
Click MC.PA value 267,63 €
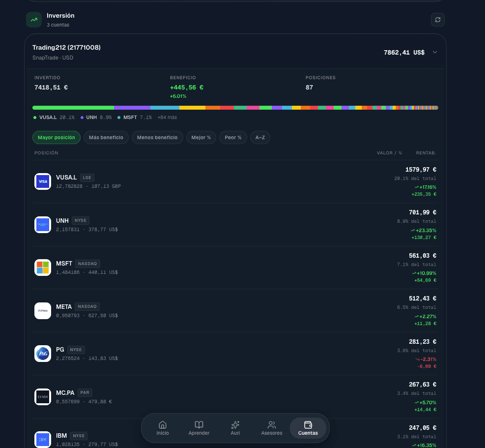tap(423, 385)
